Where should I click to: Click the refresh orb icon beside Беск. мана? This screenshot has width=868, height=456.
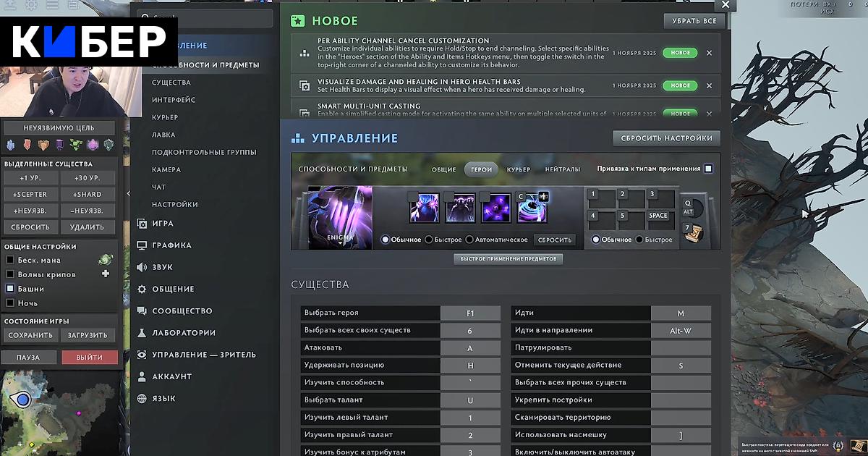pyautogui.click(x=106, y=259)
